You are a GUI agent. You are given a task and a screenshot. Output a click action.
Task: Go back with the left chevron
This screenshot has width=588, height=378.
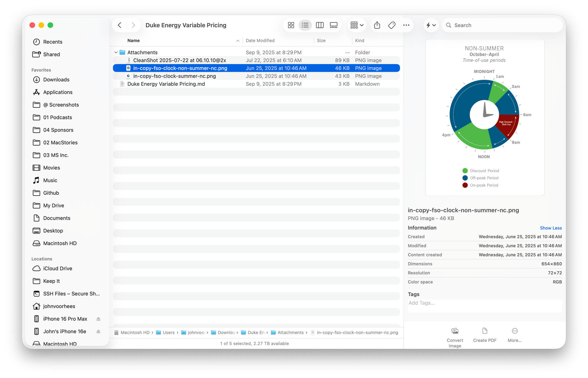[120, 25]
